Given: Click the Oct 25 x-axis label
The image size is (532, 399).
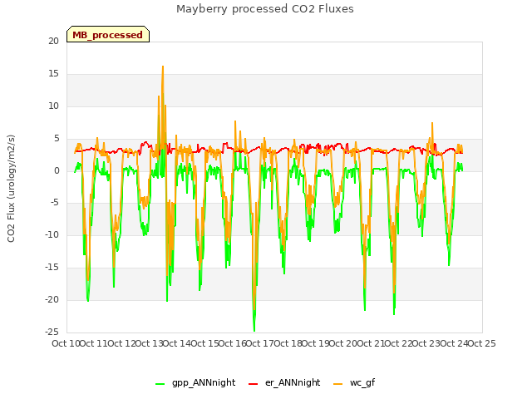Looking at the screenshot, I should [481, 343].
